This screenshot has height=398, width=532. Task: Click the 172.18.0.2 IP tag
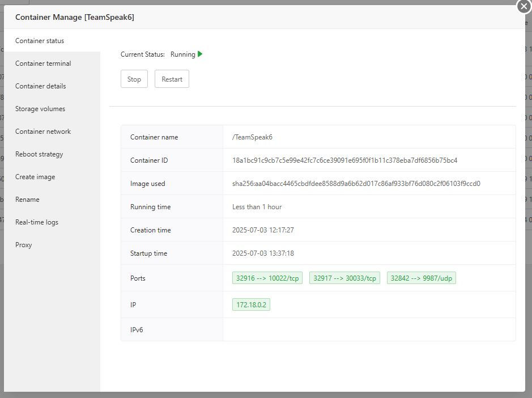point(251,304)
